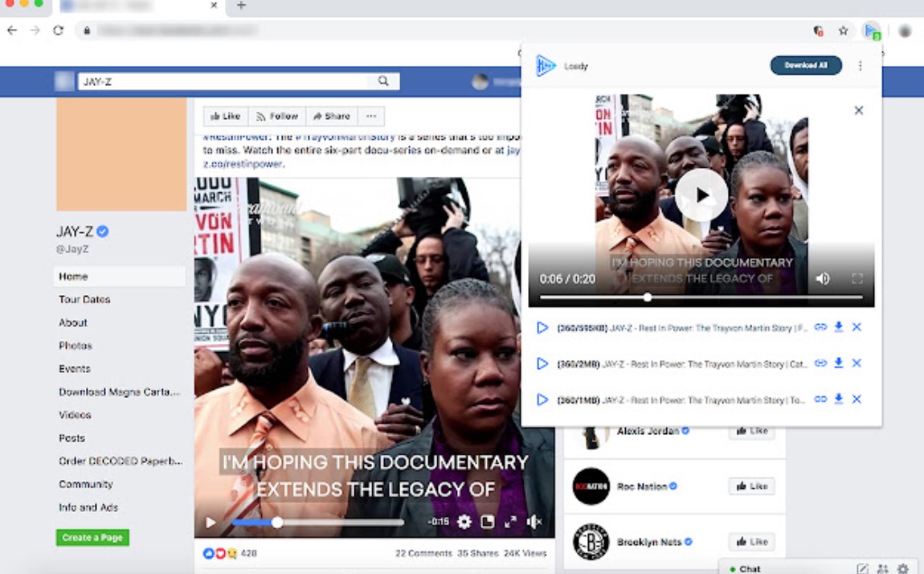Image resolution: width=924 pixels, height=574 pixels.
Task: Download the 360/2MB video
Action: (839, 363)
